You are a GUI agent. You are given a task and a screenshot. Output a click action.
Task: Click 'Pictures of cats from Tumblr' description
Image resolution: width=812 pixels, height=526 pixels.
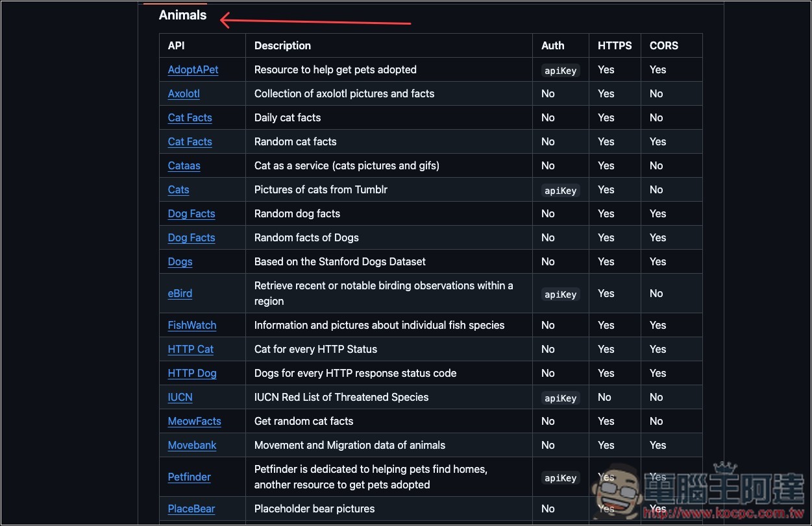[x=321, y=190]
